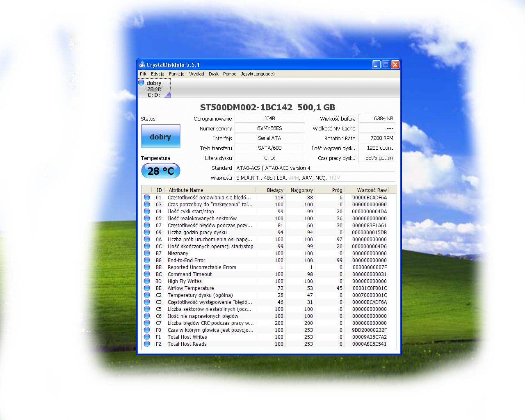Screen dimensions: 525x420
Task: Open the Wygląd menu
Action: [x=197, y=74]
